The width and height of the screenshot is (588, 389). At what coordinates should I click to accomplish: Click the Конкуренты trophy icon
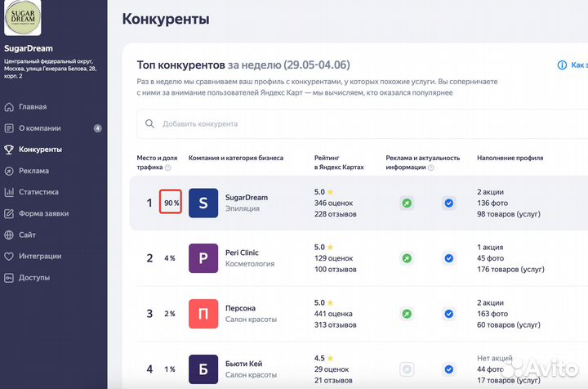[x=9, y=150]
